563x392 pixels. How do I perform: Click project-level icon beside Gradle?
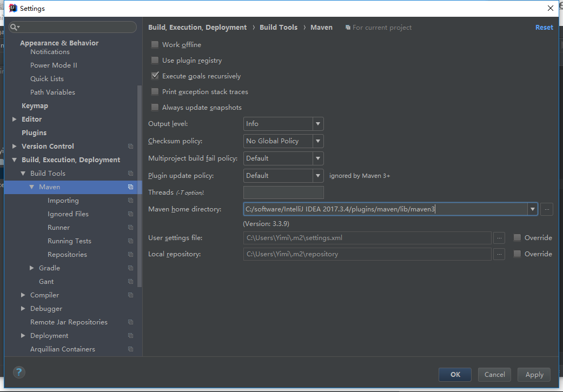pos(131,268)
